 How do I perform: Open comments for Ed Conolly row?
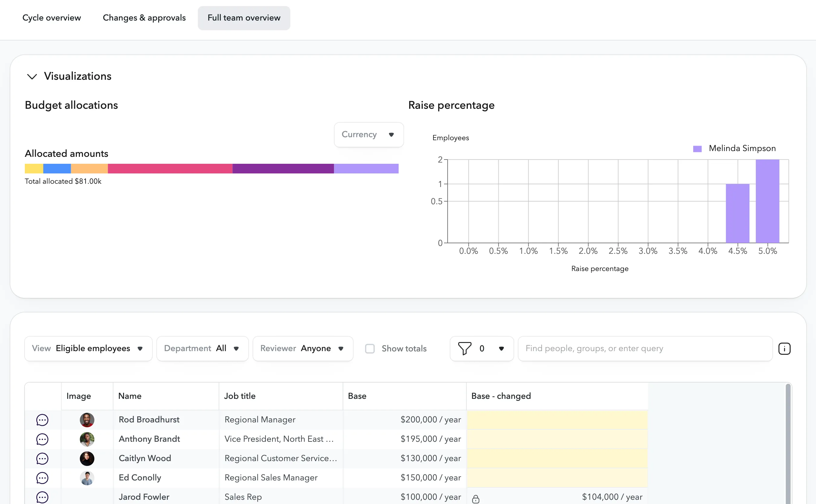pos(42,478)
